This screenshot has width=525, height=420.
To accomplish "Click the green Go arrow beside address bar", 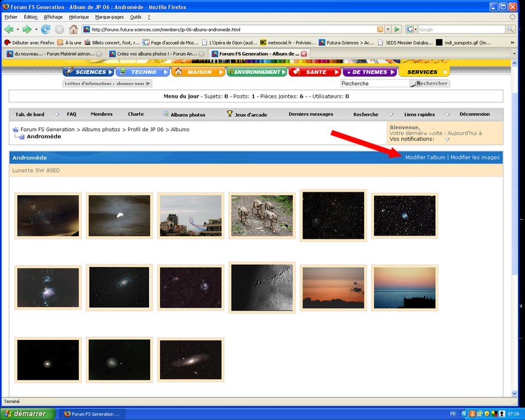I will pyautogui.click(x=397, y=30).
